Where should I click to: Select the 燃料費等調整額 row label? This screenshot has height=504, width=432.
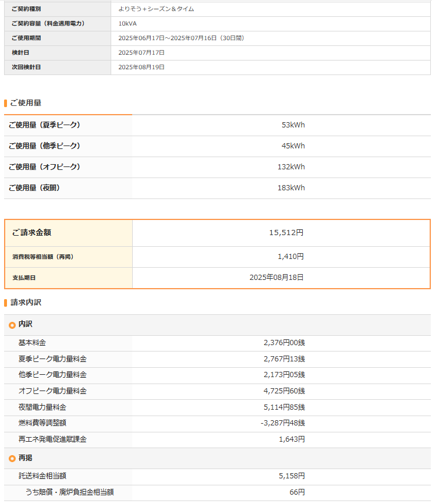coord(43,423)
